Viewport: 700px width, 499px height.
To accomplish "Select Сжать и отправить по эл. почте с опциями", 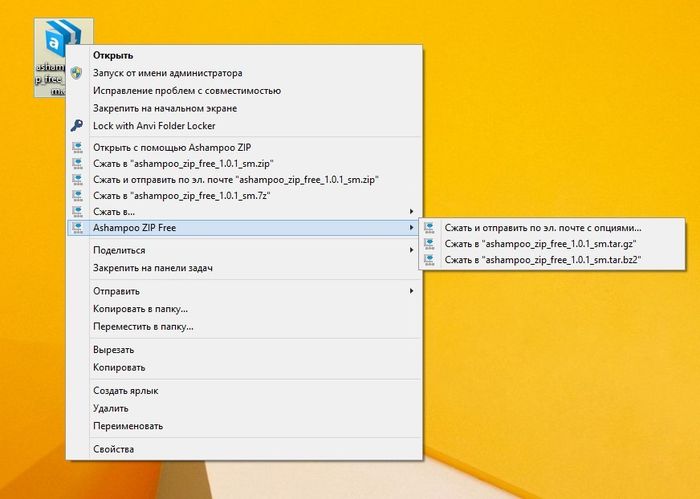I will (543, 227).
